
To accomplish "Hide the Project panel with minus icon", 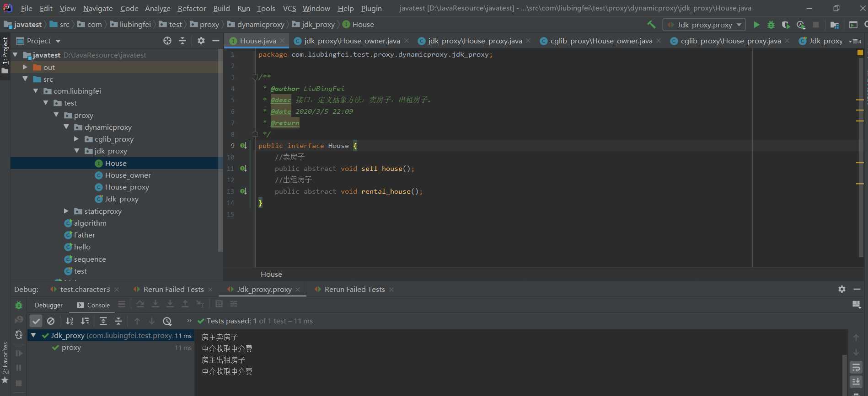I will pos(216,41).
